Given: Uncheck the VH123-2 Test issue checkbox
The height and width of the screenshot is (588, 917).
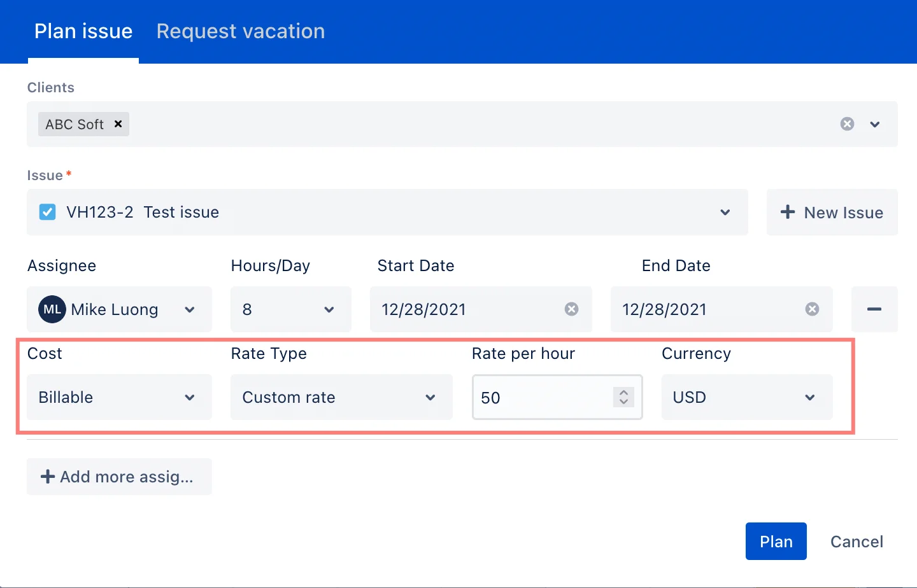Looking at the screenshot, I should (47, 212).
